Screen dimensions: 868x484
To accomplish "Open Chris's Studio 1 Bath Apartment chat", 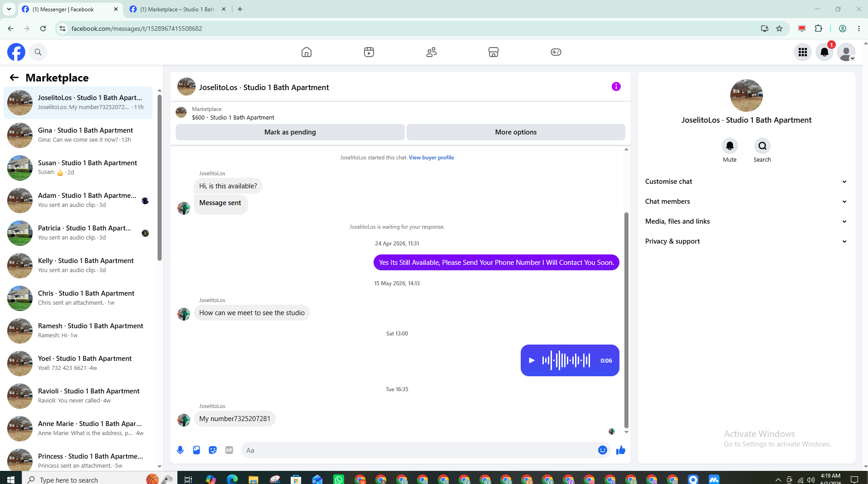I will click(x=78, y=298).
